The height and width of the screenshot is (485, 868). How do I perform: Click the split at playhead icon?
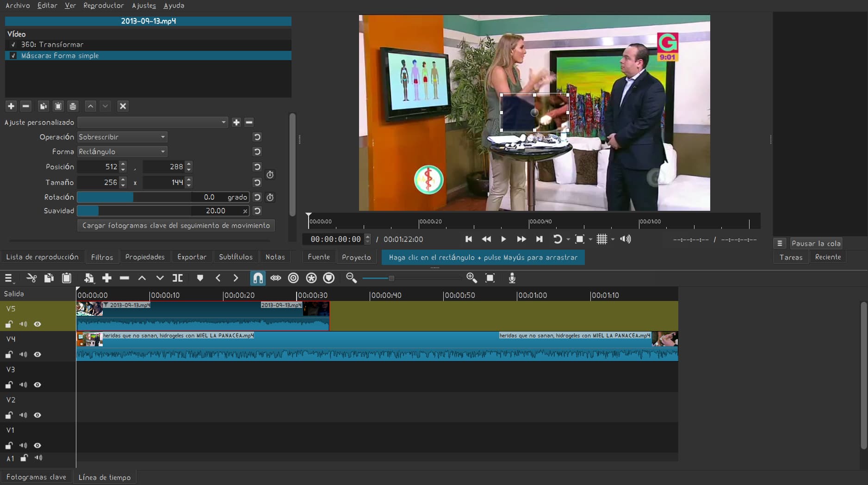178,278
